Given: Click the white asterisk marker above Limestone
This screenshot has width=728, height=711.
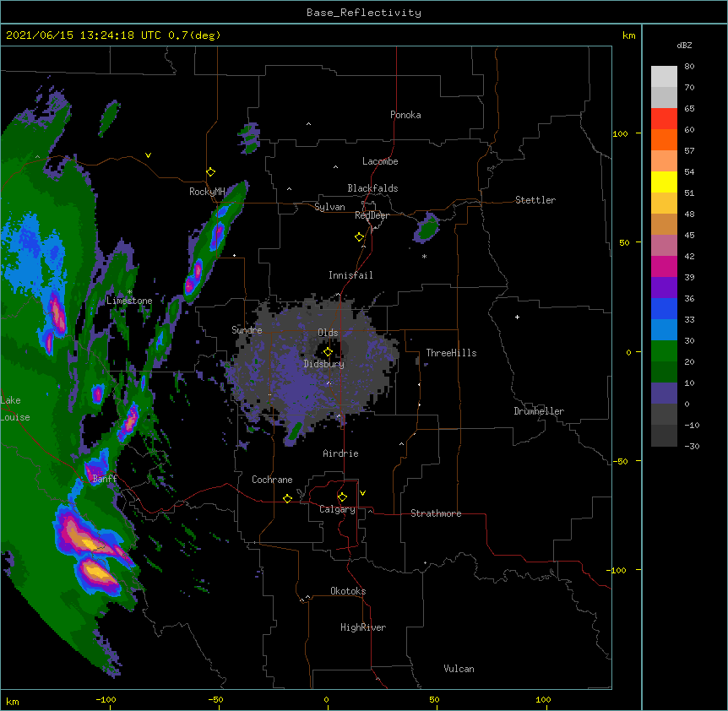Looking at the screenshot, I should point(130,292).
